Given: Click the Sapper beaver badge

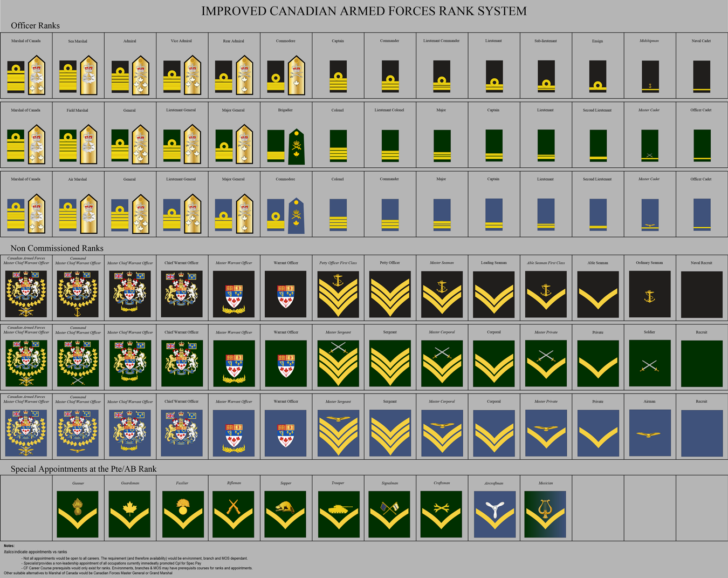Looking at the screenshot, I should click(x=285, y=514).
